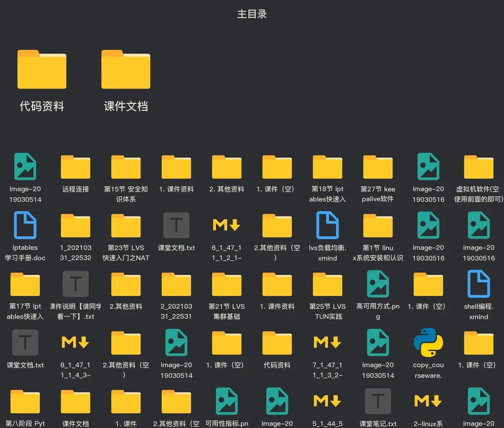The image size is (504, 428).
Task: Open the 可用性指标.pn image file
Action: click(x=226, y=403)
